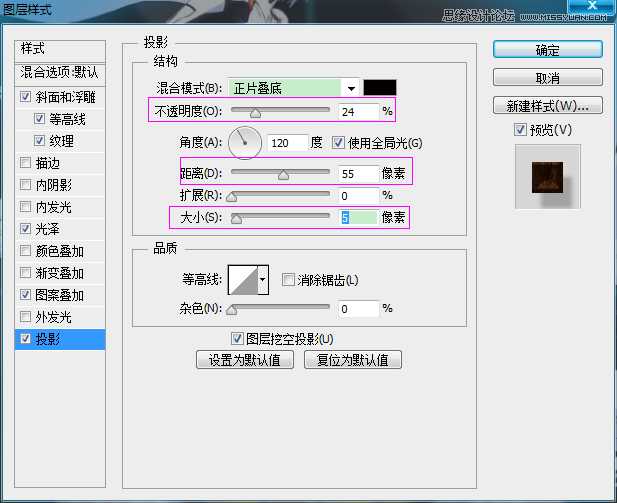The height and width of the screenshot is (503, 617).
Task: Uncheck the 投影 style checkbox
Action: pos(25,338)
